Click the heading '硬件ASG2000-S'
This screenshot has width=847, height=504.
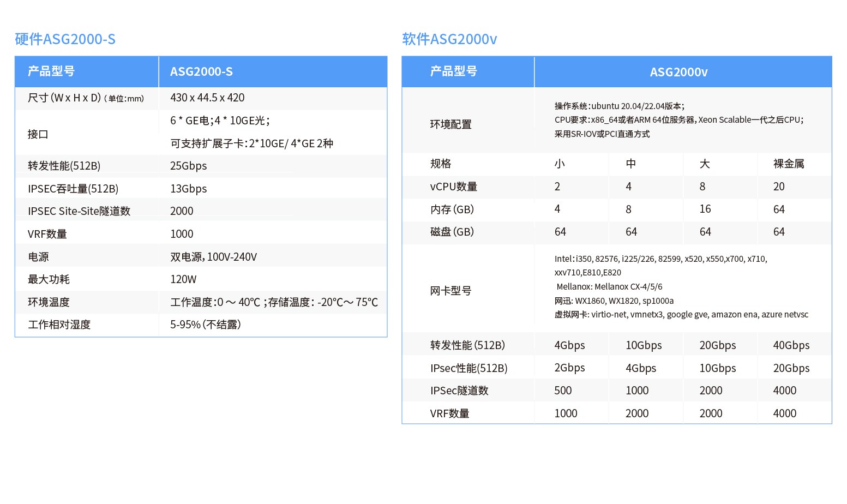65,39
